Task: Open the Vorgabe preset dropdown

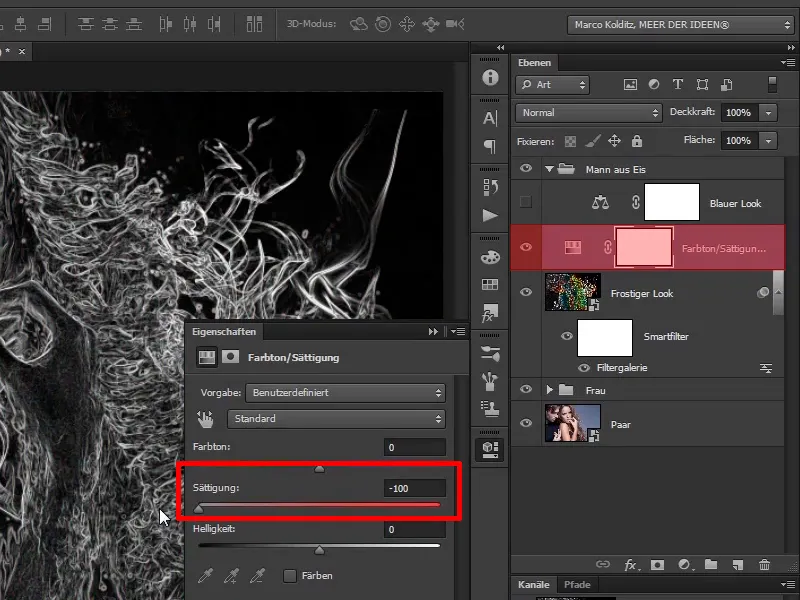Action: click(x=345, y=393)
